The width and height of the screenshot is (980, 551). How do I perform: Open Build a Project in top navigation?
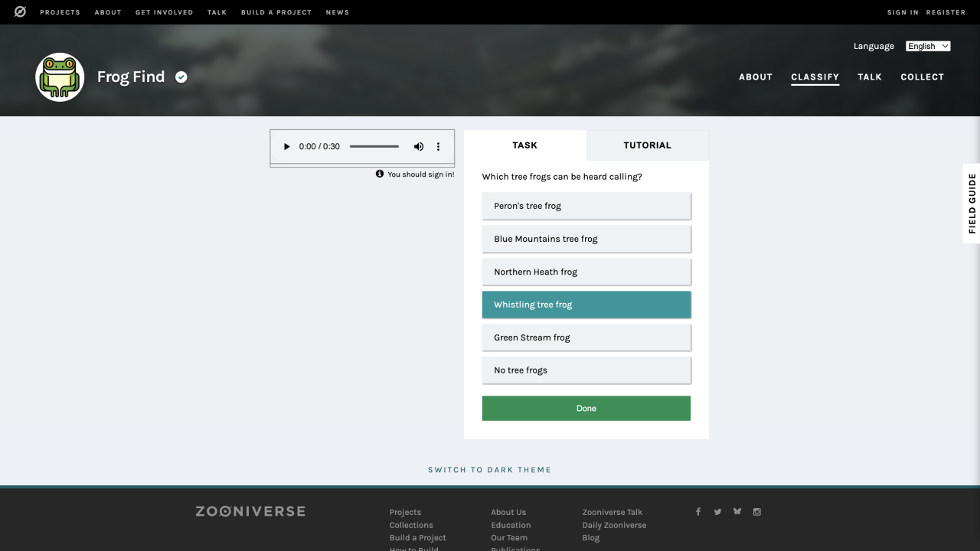click(x=276, y=12)
